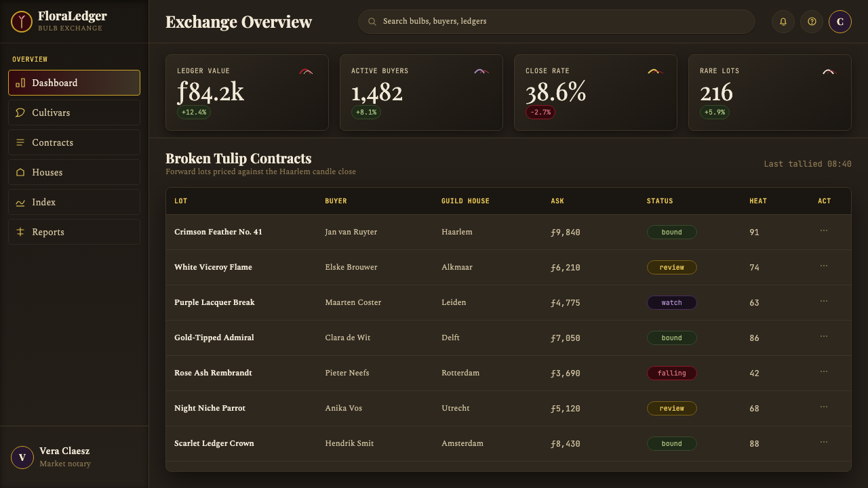
Task: Open the notifications bell
Action: tap(783, 22)
